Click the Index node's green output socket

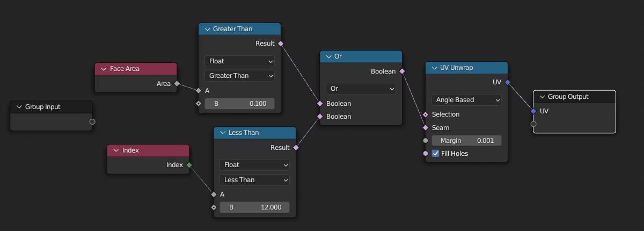point(189,165)
